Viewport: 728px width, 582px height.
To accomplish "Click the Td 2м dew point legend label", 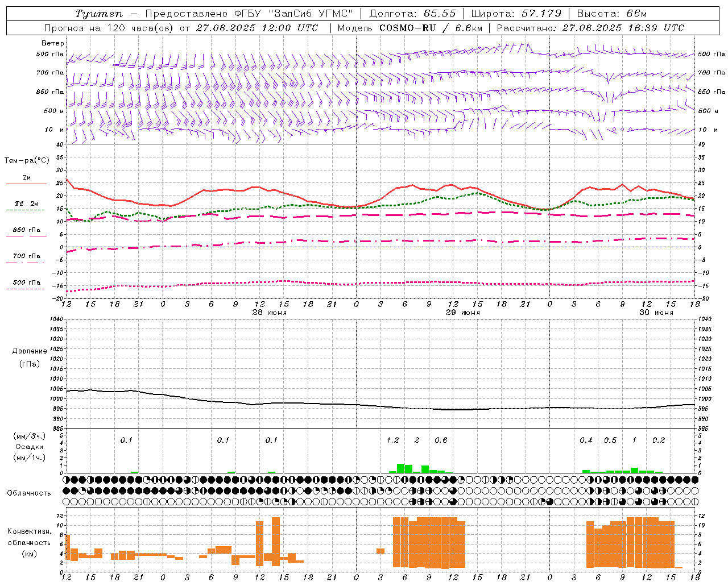I will (x=27, y=203).
